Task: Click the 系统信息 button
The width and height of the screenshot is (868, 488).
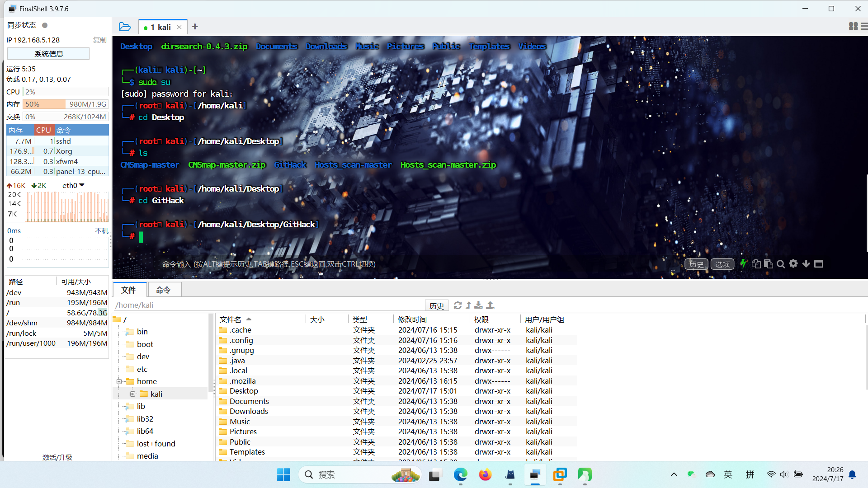Action: (x=48, y=54)
